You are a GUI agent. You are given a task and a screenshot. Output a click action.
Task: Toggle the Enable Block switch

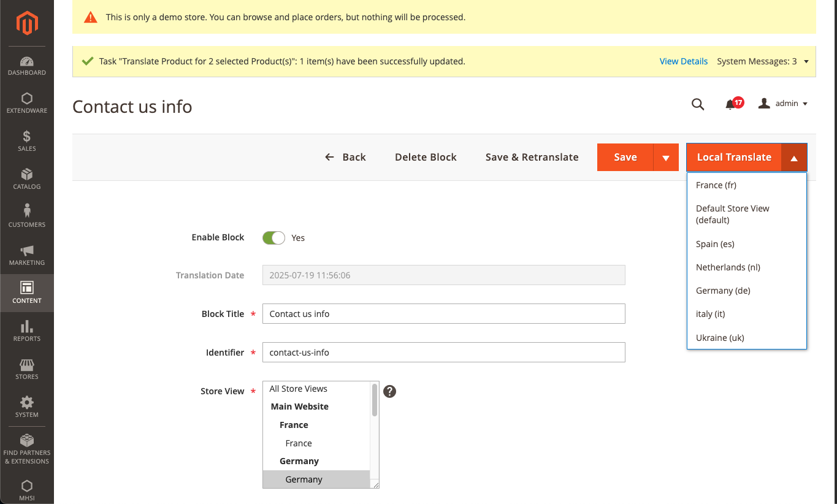click(273, 238)
